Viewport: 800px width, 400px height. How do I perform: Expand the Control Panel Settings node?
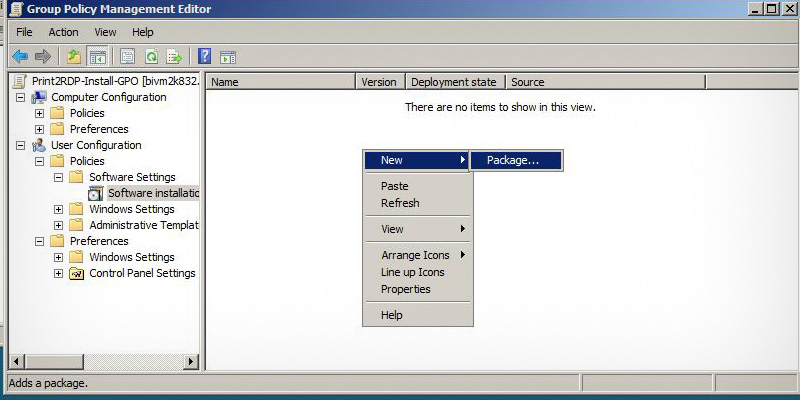pos(59,273)
